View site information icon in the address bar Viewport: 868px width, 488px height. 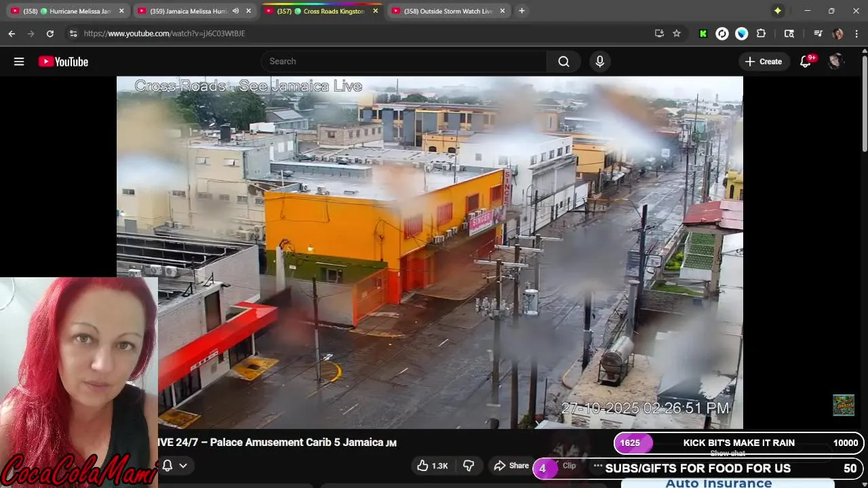(73, 33)
